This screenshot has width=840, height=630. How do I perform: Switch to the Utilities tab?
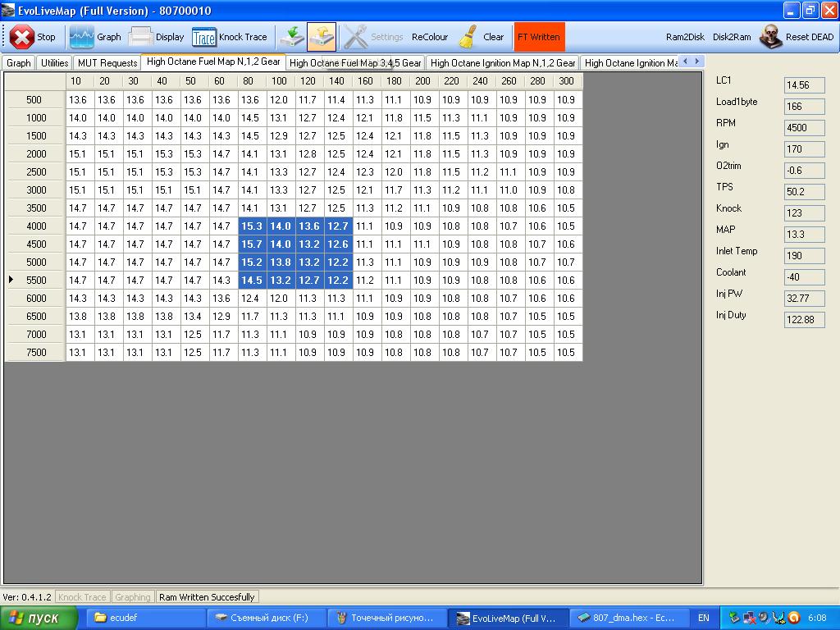55,63
